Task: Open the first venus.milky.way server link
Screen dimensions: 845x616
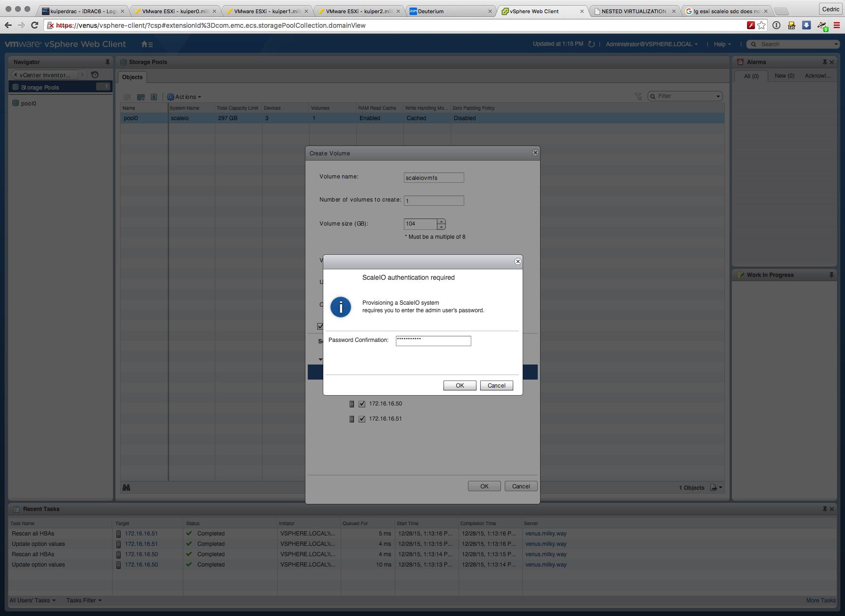Action: click(546, 534)
